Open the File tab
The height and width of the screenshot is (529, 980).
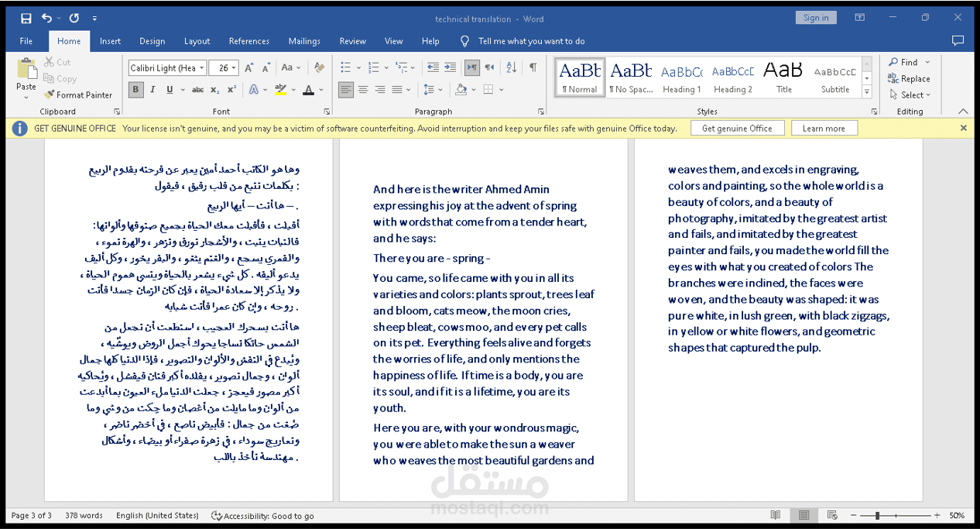tap(26, 41)
